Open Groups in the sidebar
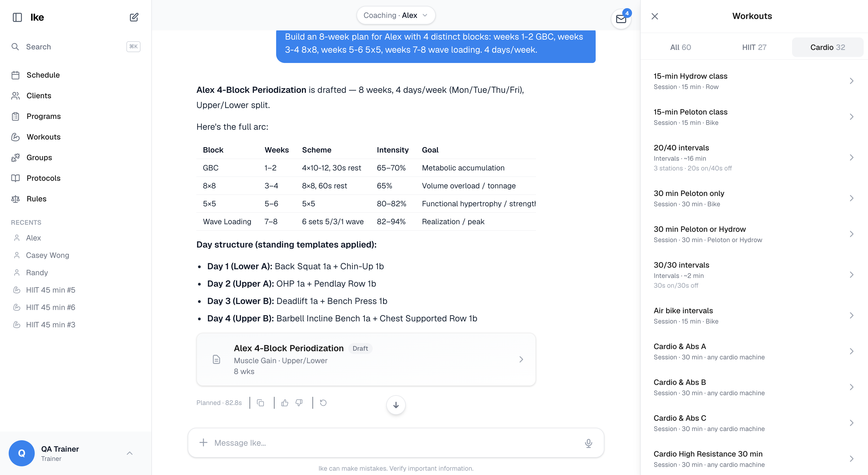 coord(76,157)
